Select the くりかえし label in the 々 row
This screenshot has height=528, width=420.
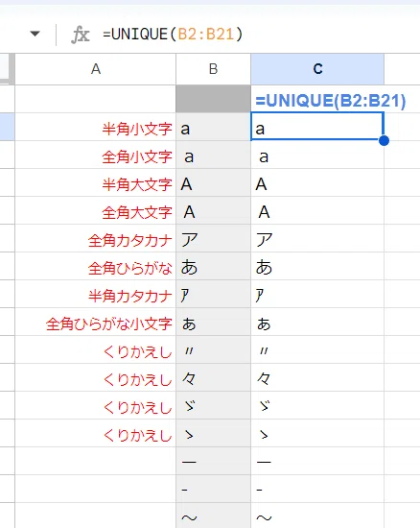coord(96,377)
